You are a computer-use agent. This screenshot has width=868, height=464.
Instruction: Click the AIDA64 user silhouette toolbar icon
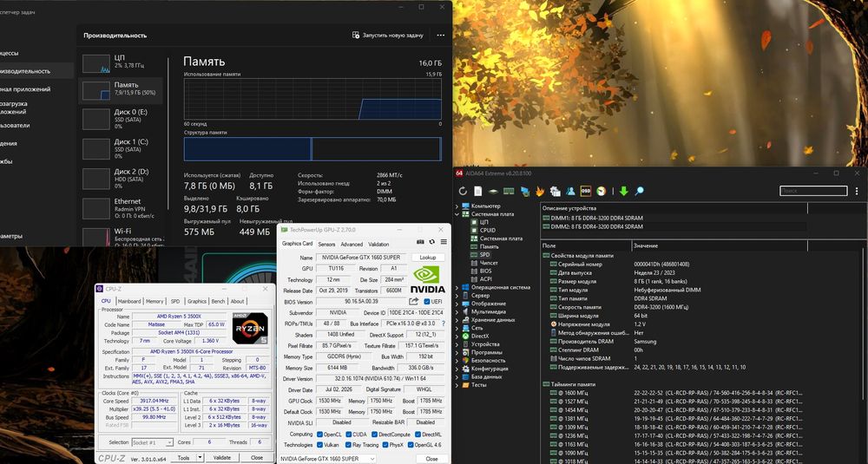click(570, 192)
